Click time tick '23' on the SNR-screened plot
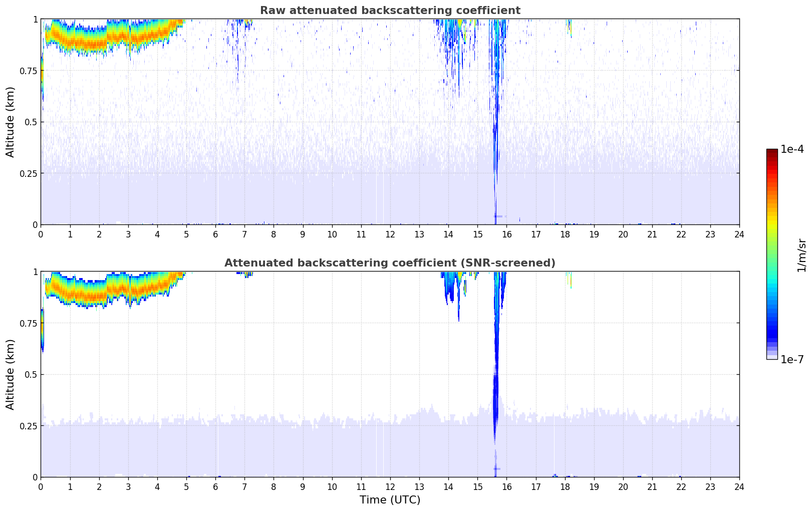812x511 pixels. coord(710,486)
